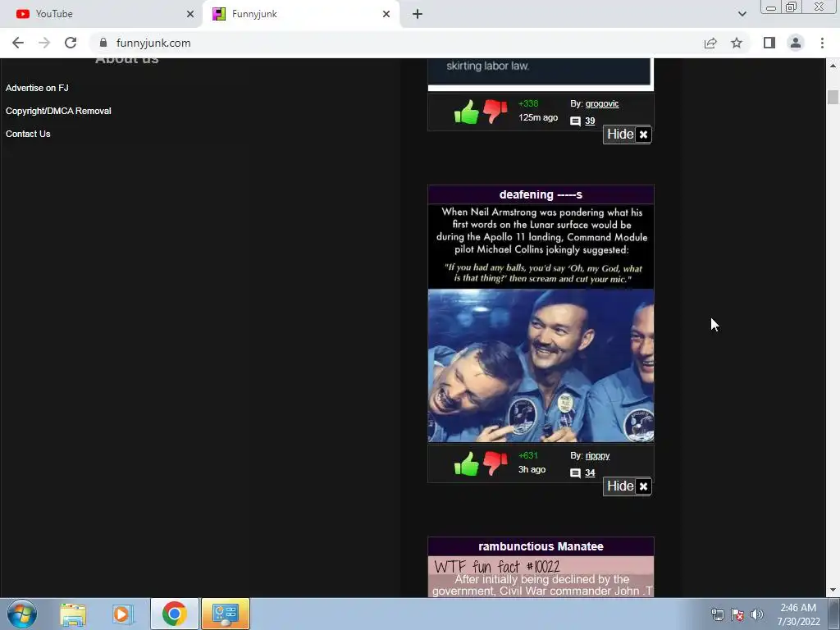This screenshot has height=630, width=840.
Task: Open Chrome three-dot menu
Action: point(822,43)
